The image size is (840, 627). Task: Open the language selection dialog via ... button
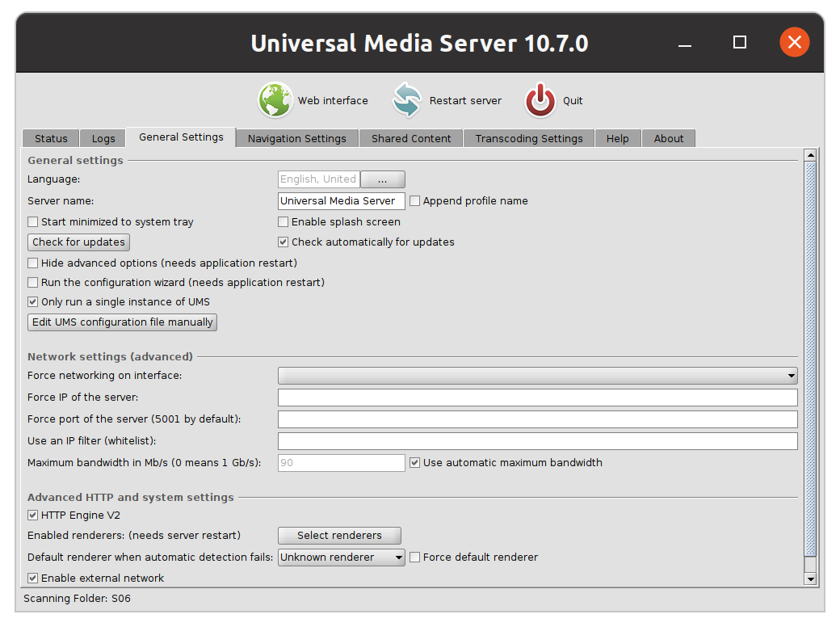click(x=382, y=179)
